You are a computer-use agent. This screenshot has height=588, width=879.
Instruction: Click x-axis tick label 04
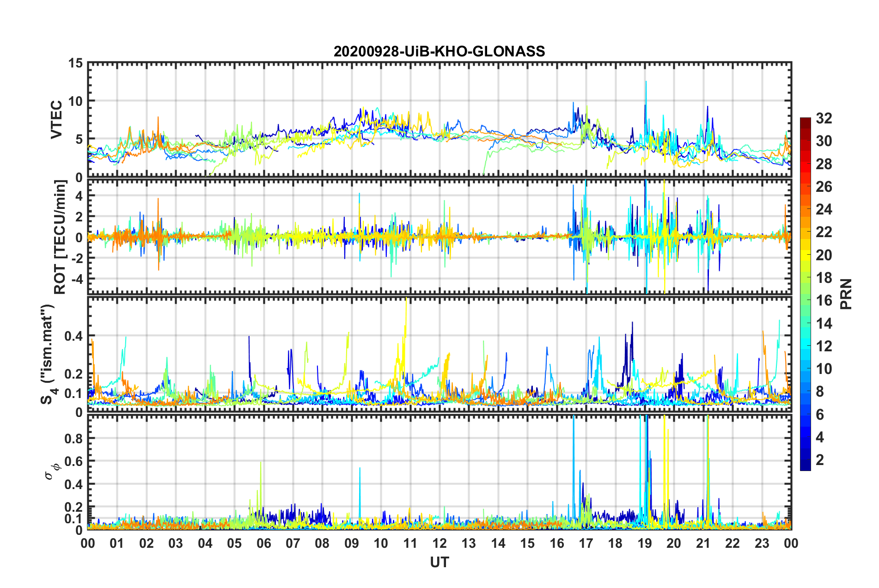point(205,543)
